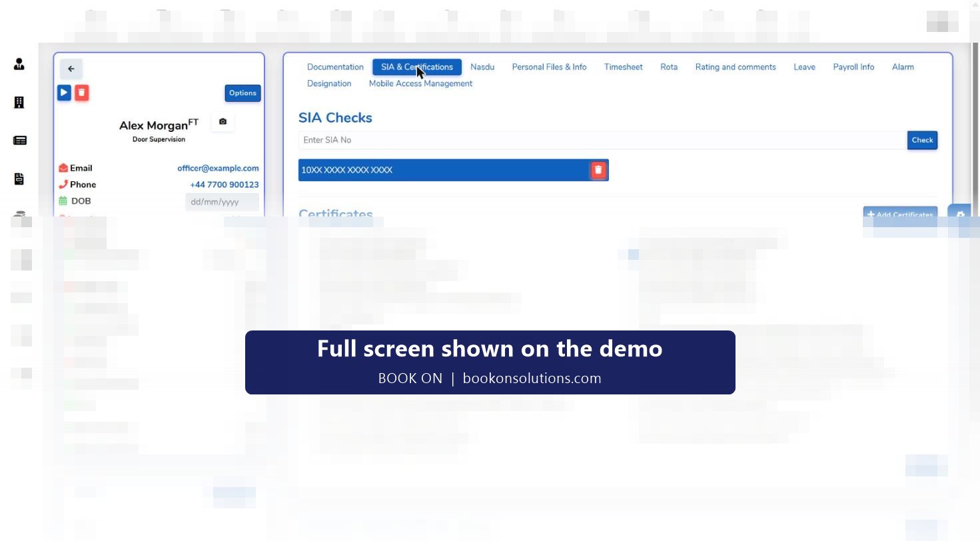View the Rating and comments tab
Screen dimensions: 980x541
coord(735,67)
